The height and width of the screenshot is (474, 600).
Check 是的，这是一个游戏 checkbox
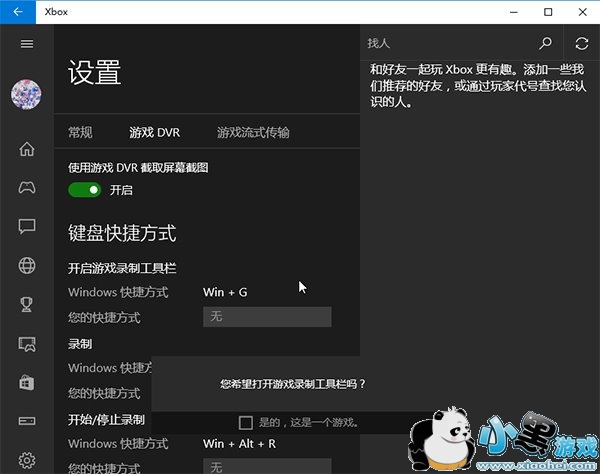(x=246, y=423)
